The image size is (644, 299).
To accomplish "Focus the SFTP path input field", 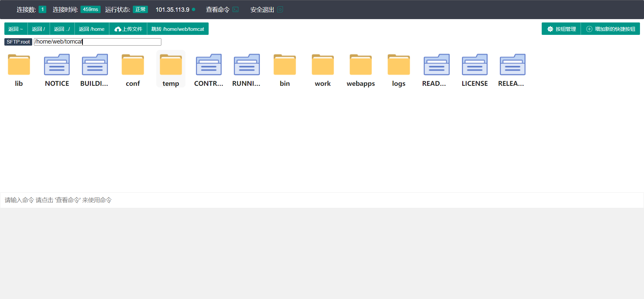I will 98,42.
